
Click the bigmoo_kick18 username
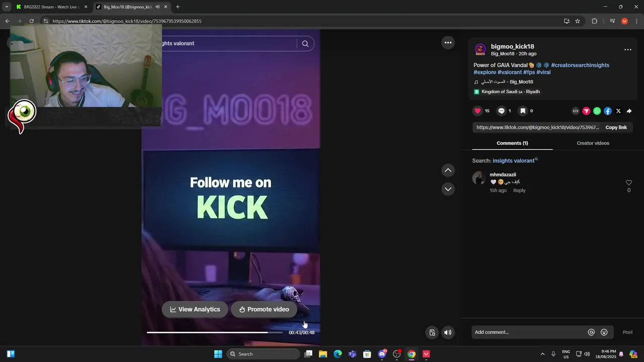pyautogui.click(x=512, y=47)
